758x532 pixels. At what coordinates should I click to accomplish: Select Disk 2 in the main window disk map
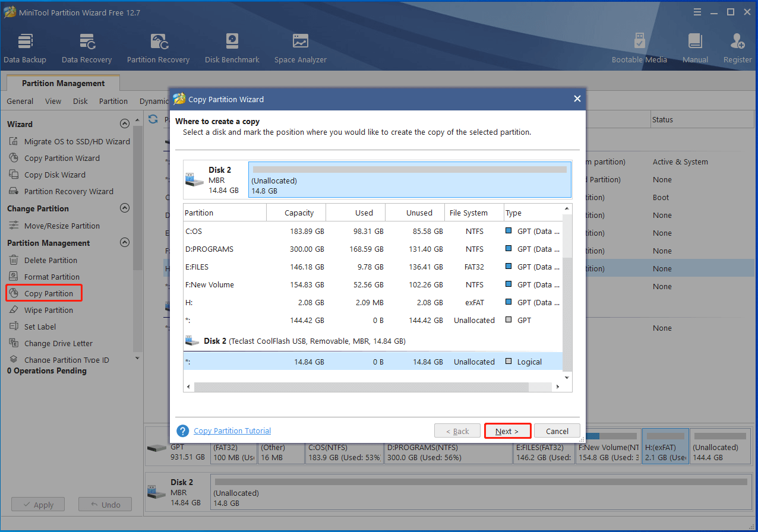177,493
